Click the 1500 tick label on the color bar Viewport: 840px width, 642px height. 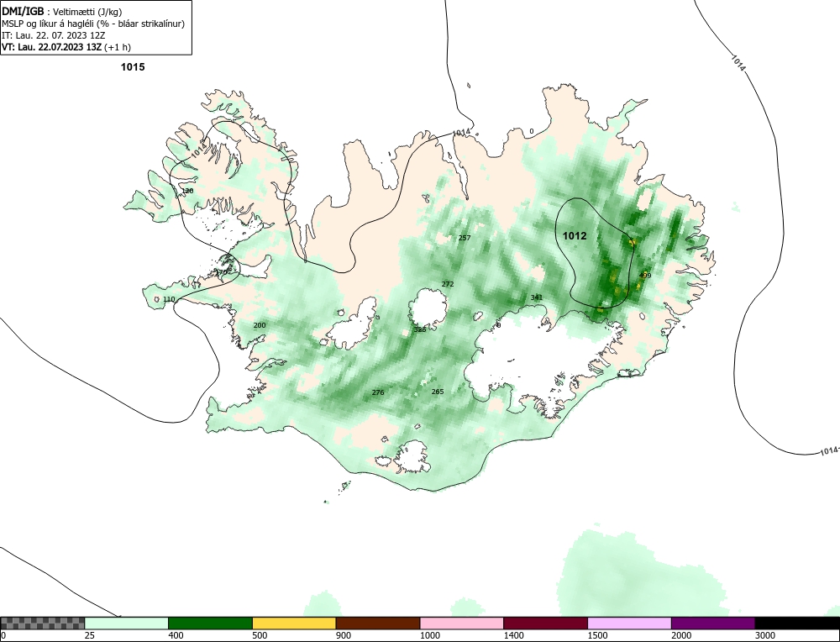(x=597, y=635)
